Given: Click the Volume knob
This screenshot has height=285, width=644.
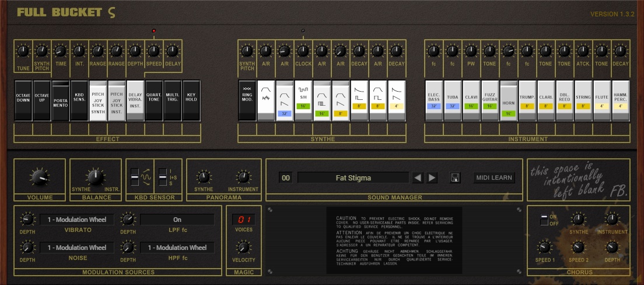Looking at the screenshot, I should (x=40, y=178).
